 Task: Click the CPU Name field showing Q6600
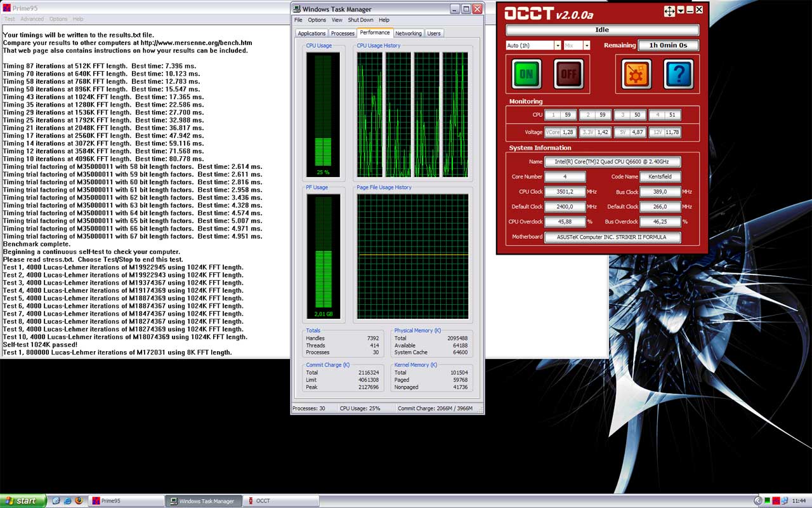[x=612, y=162]
